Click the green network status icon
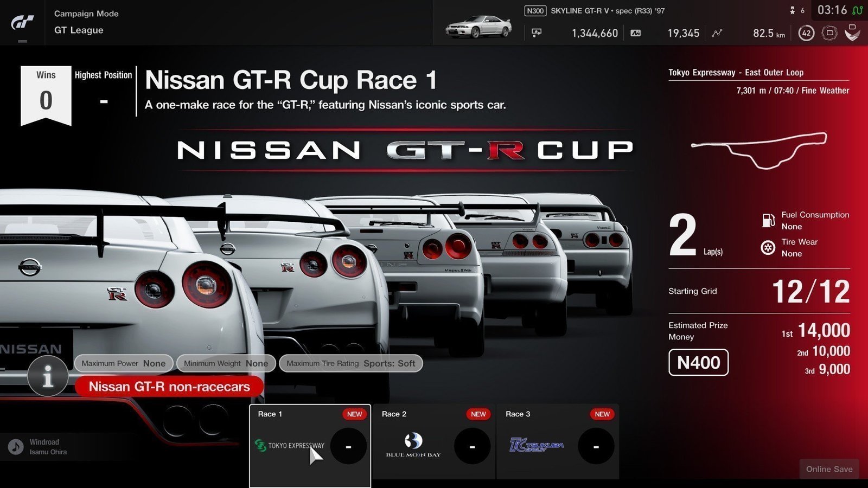This screenshot has width=868, height=488. point(857,10)
